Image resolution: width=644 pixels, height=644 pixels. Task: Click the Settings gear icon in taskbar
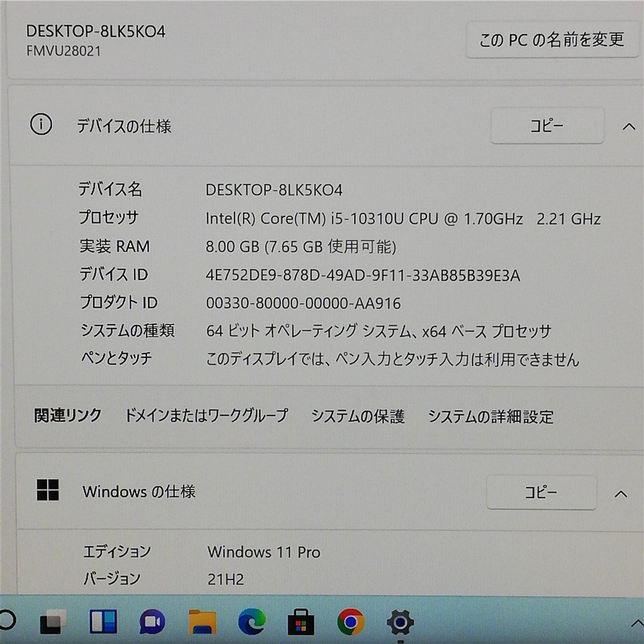pos(400,622)
